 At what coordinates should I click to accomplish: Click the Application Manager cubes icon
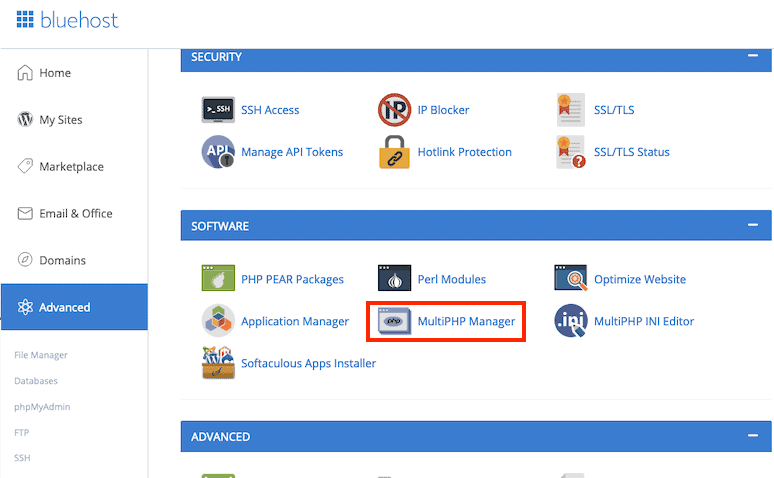pos(218,320)
